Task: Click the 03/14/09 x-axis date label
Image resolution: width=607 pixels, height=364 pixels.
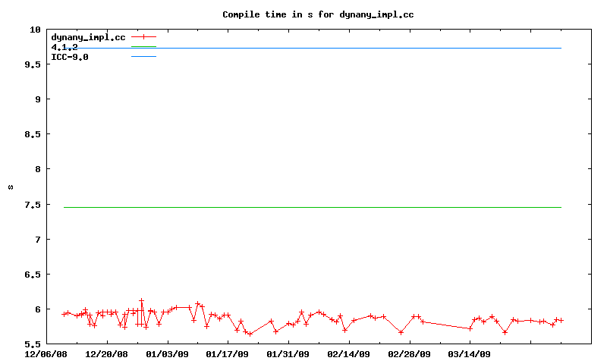Action: pyautogui.click(x=470, y=353)
